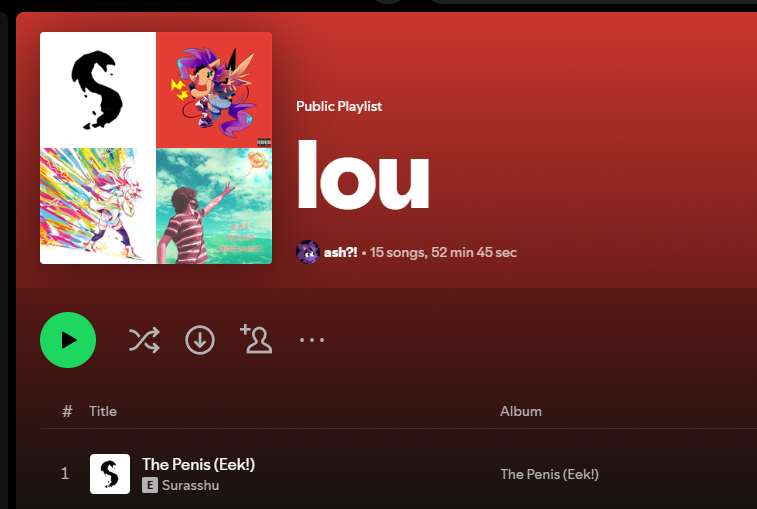Click track number 1 to play it
Viewport: 757px width, 509px height.
tap(65, 474)
